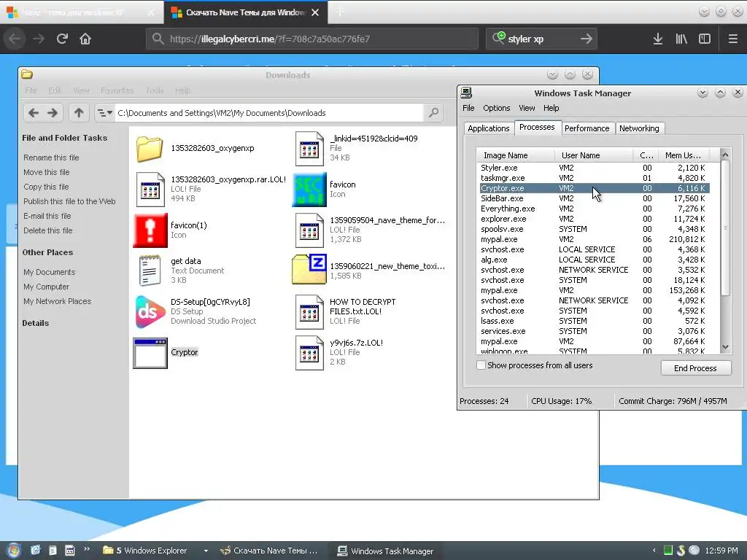Select the Everything.exe process row
The height and width of the screenshot is (560, 747).
[x=595, y=209]
